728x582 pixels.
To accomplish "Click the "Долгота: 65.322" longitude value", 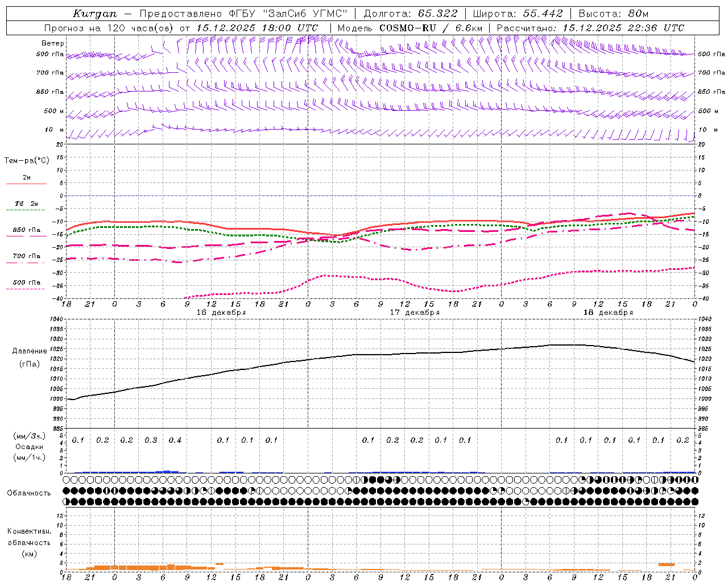I will (x=410, y=14).
